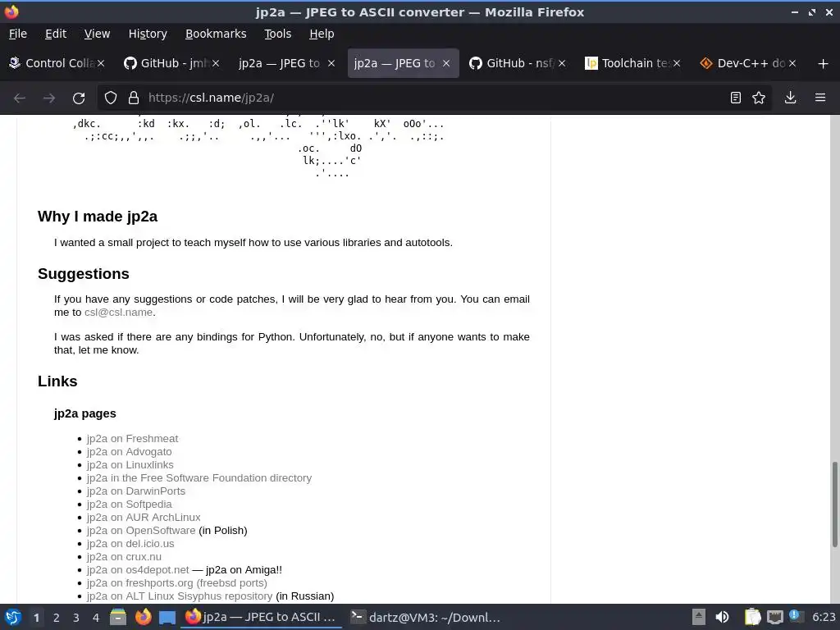
Task: Open volume control in system tray
Action: 722,617
